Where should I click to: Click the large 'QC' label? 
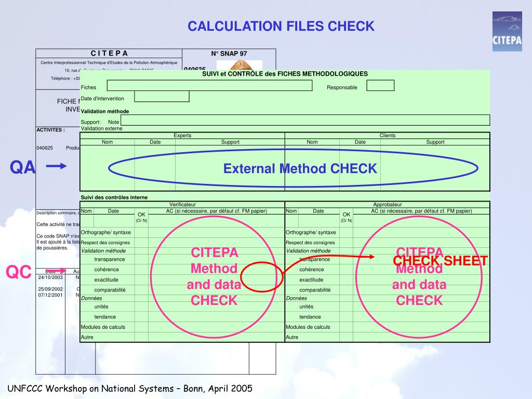coord(19,272)
